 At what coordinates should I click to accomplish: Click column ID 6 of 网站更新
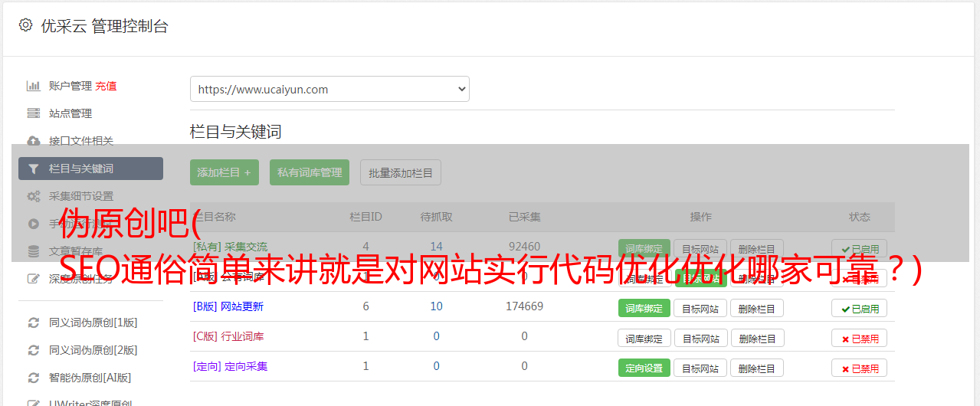pyautogui.click(x=365, y=306)
